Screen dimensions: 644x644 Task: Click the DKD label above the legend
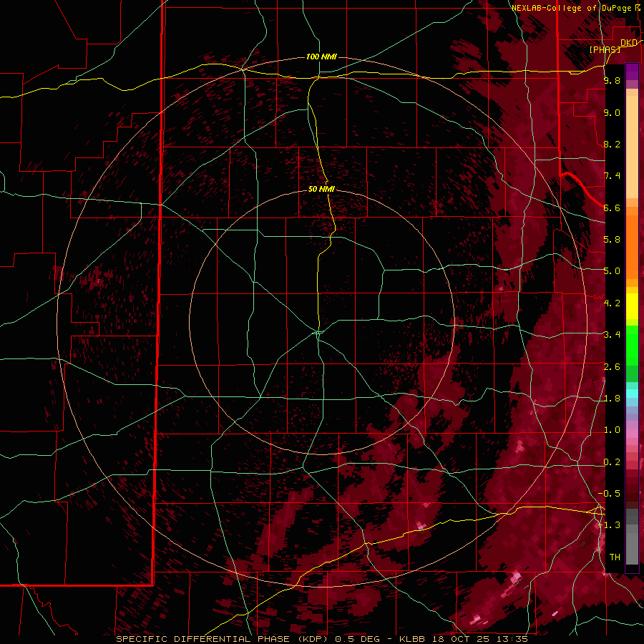click(629, 43)
